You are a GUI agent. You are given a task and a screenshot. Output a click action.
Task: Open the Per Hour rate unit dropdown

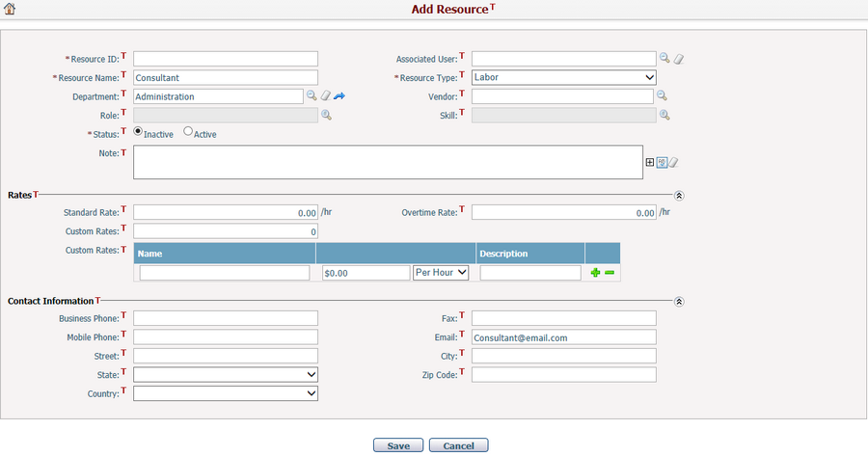441,273
